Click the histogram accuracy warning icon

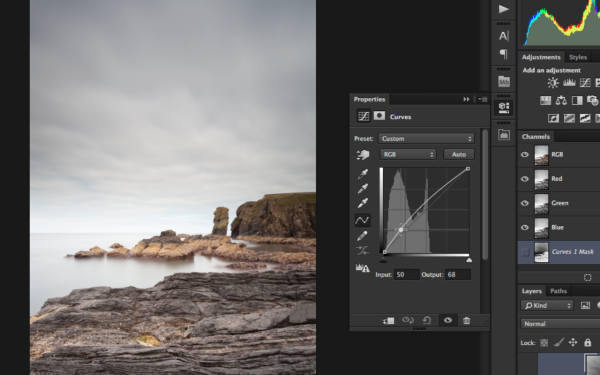362,268
